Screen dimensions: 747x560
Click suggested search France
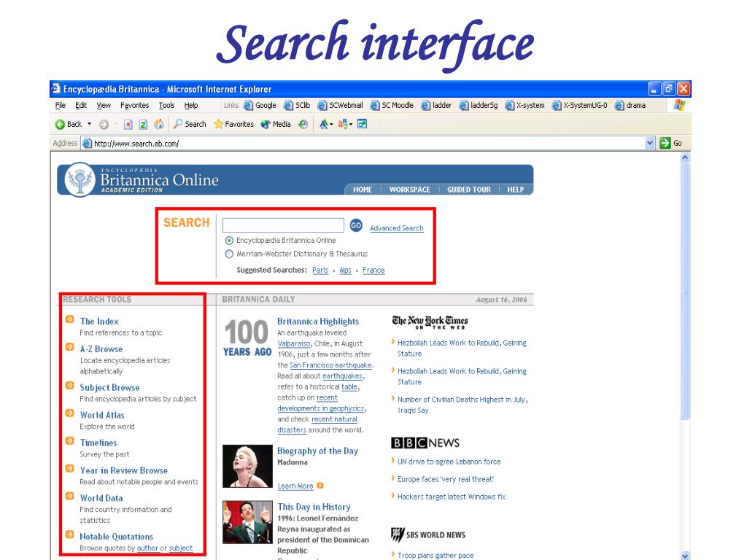(373, 270)
